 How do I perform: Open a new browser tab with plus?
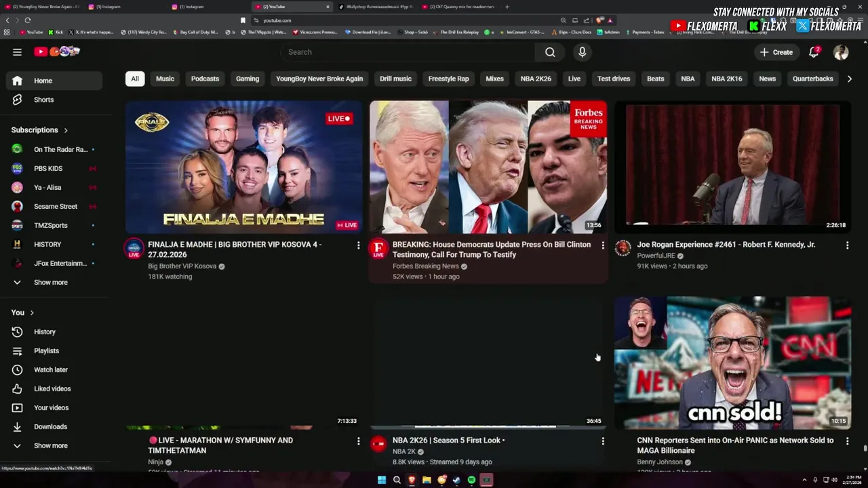pyautogui.click(x=507, y=7)
